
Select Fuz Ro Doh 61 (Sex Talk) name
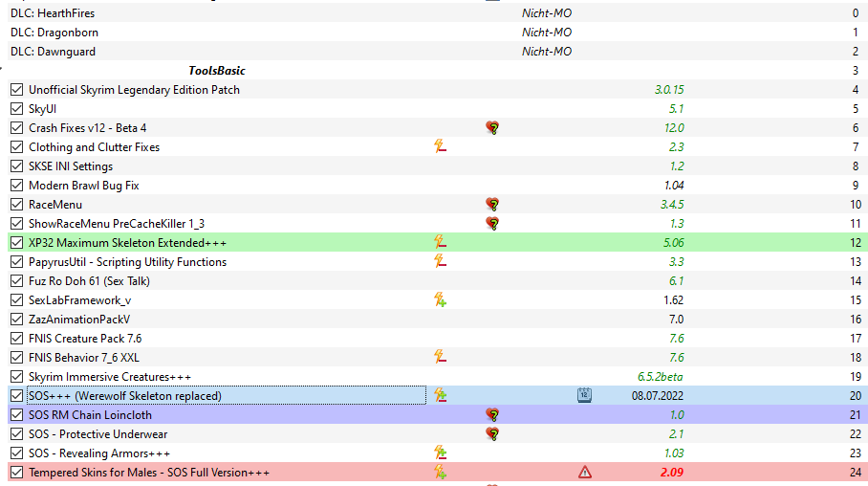coord(89,281)
